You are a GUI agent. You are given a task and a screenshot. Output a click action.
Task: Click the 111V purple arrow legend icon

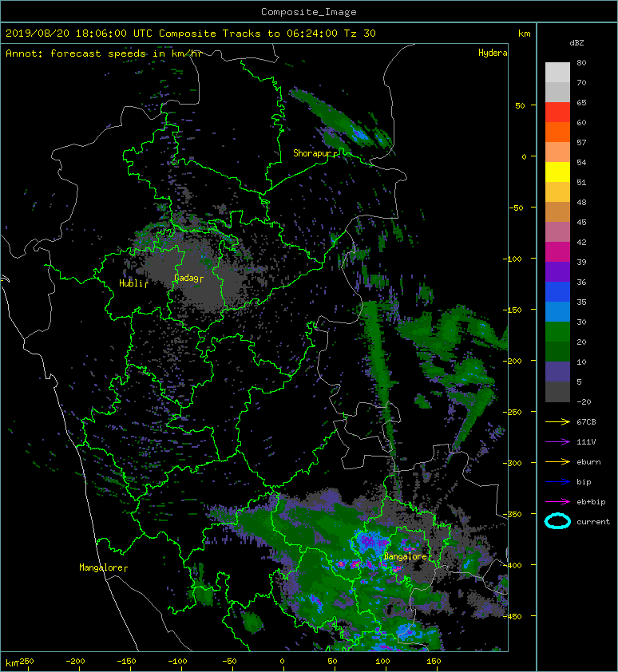click(x=557, y=442)
